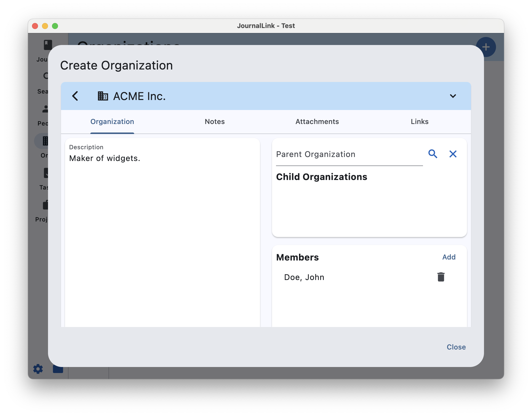Viewport: 532px width, 416px height.
Task: Open settings with the gear icon
Action: click(38, 369)
